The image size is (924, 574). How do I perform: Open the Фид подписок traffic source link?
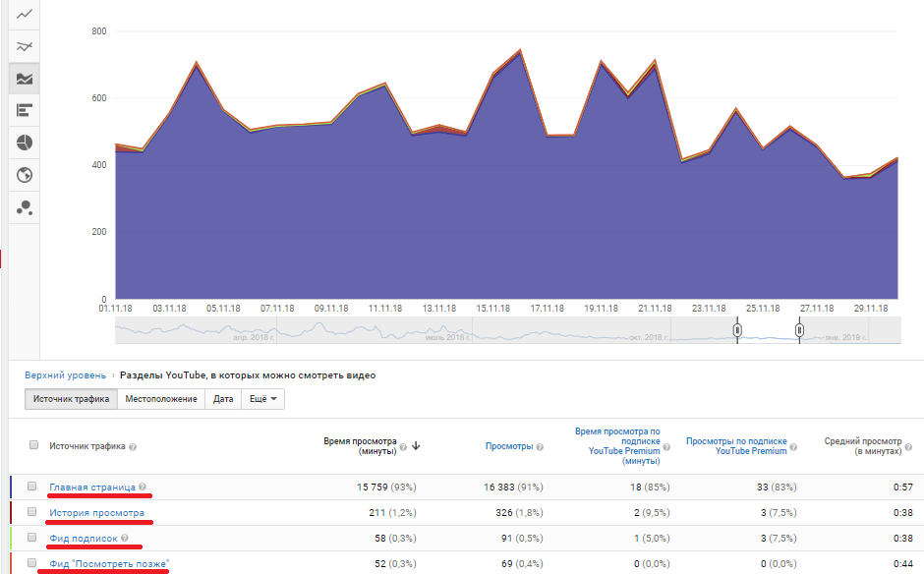(84, 539)
